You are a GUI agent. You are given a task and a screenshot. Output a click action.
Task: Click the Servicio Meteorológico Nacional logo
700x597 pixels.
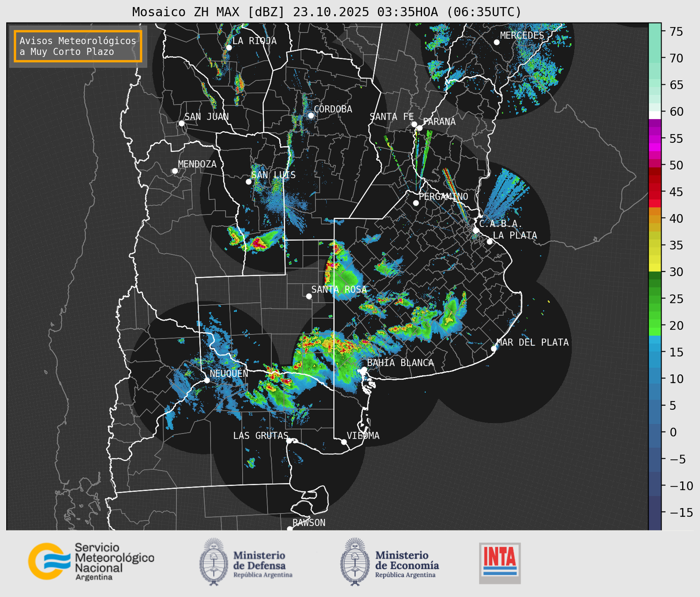(91, 561)
